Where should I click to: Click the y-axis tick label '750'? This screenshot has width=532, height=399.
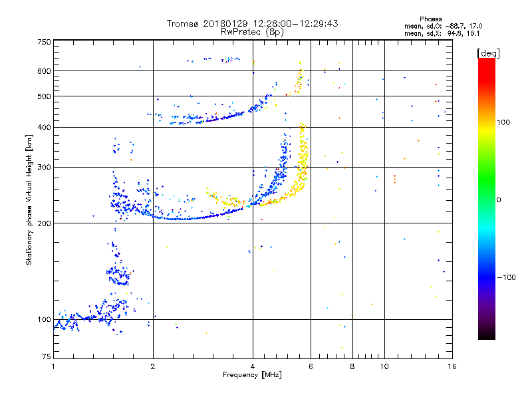point(44,42)
